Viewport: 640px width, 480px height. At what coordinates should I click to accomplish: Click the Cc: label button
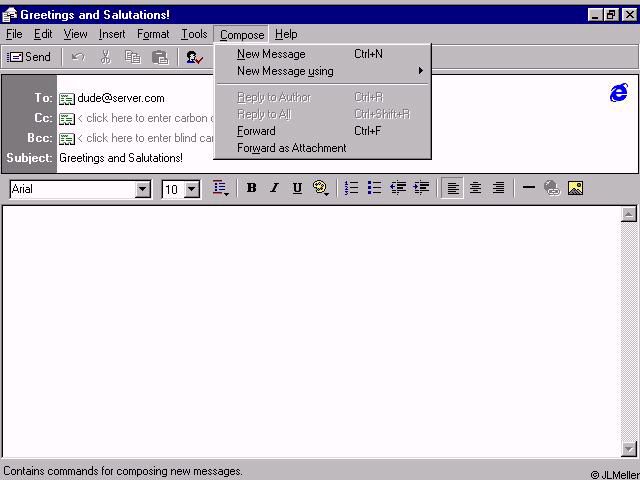(43, 118)
